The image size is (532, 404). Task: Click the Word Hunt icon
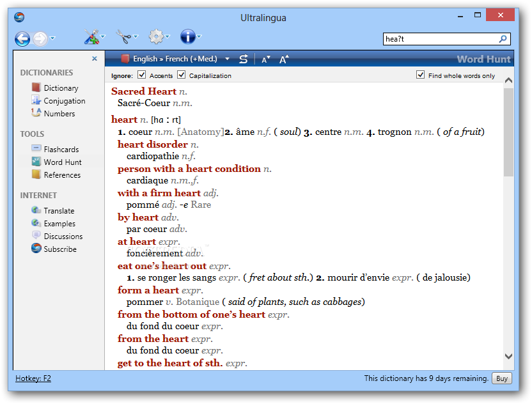(x=36, y=161)
